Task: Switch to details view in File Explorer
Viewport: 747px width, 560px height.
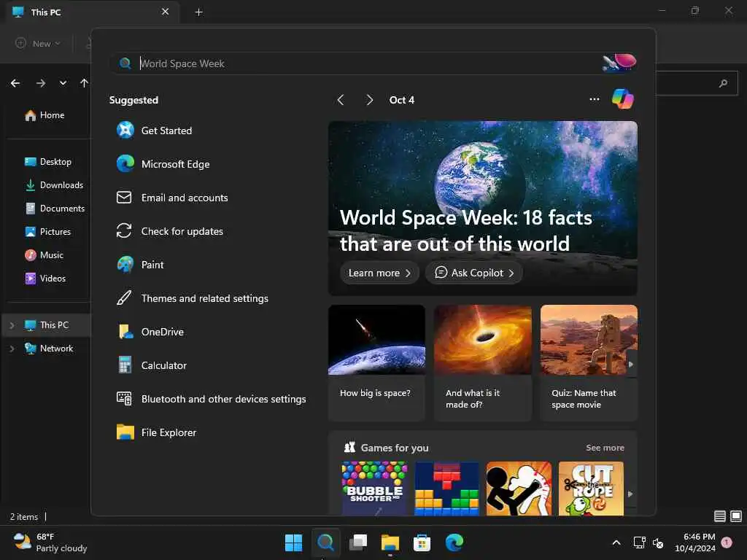Action: [x=720, y=516]
